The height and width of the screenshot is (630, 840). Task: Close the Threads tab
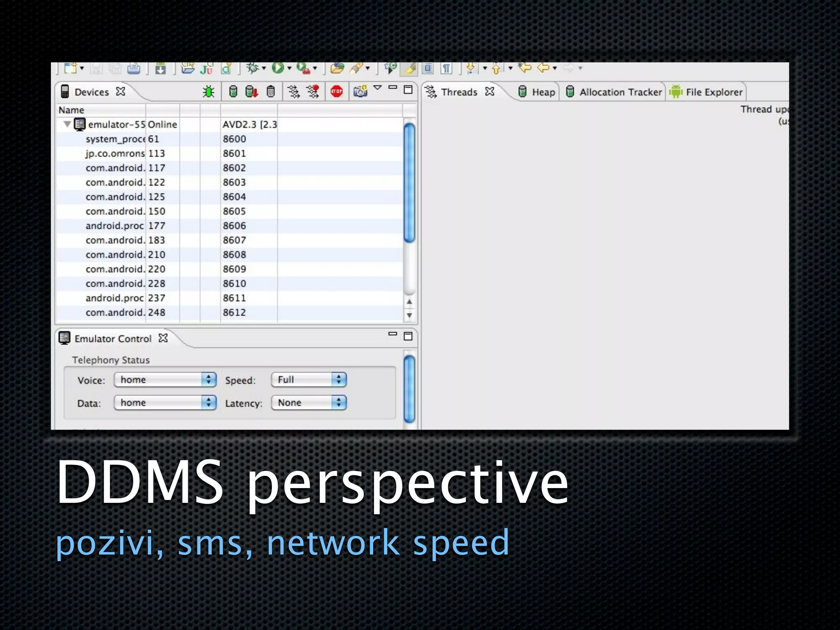(490, 92)
